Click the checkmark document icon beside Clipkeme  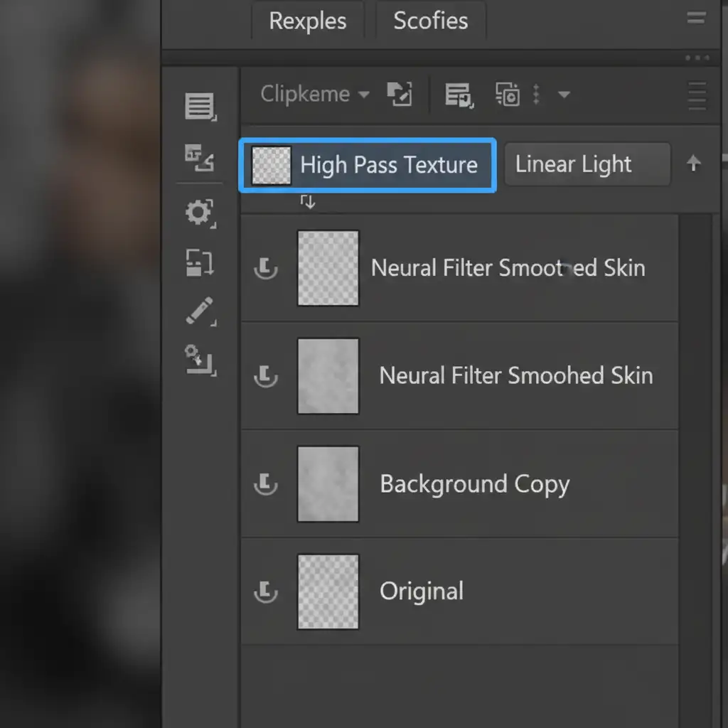tap(399, 94)
